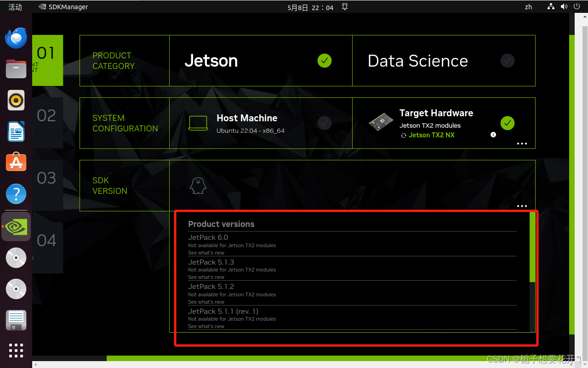Open the zh input language menu
588x368 pixels.
[528, 7]
